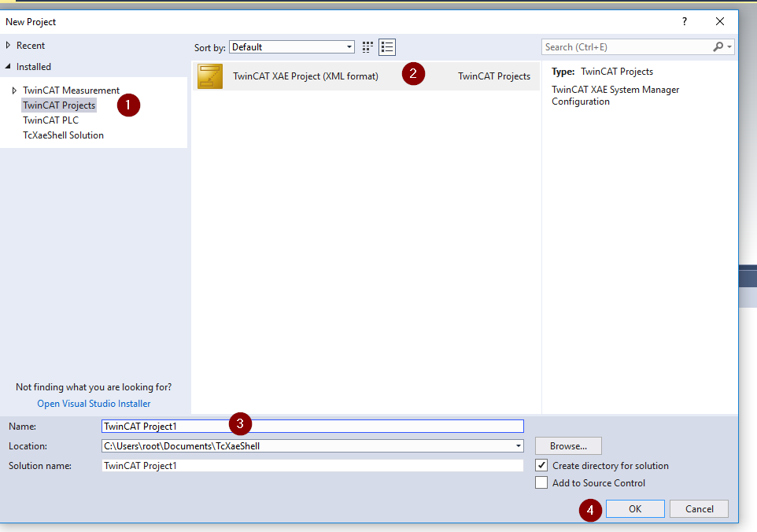This screenshot has height=532, width=757.
Task: Collapse the Installed section
Action: 8,67
